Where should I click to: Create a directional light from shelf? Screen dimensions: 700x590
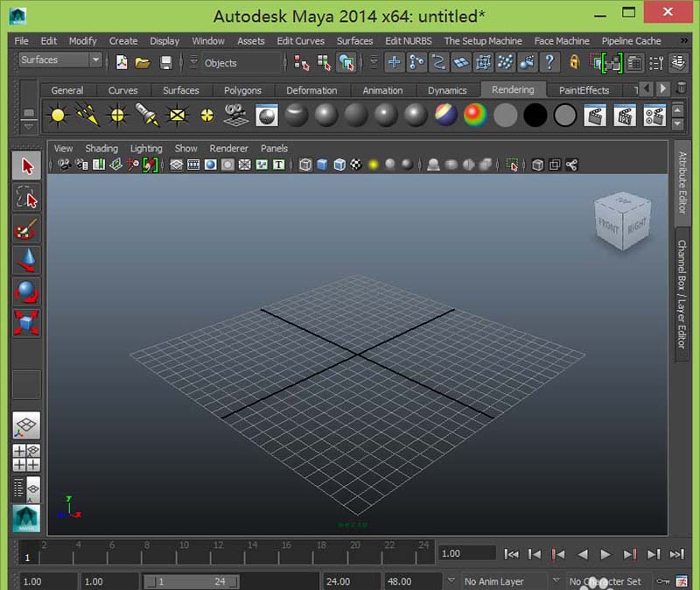pyautogui.click(x=87, y=116)
